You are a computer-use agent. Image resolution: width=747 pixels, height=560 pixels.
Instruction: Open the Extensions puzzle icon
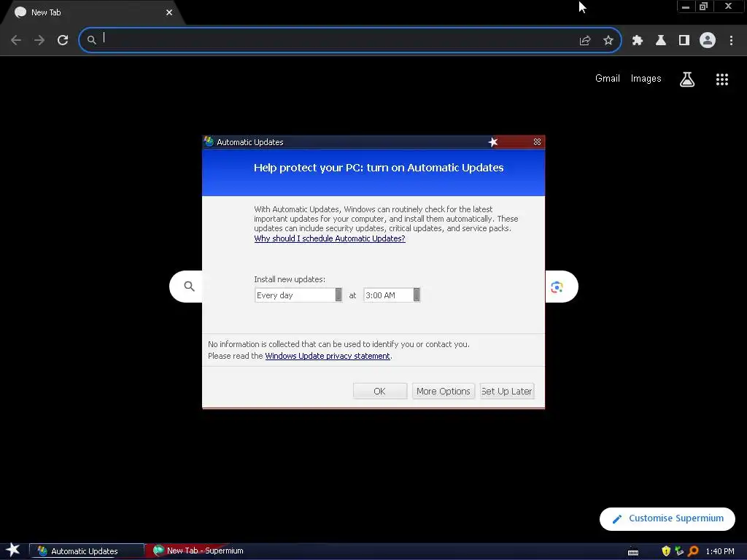(x=637, y=41)
